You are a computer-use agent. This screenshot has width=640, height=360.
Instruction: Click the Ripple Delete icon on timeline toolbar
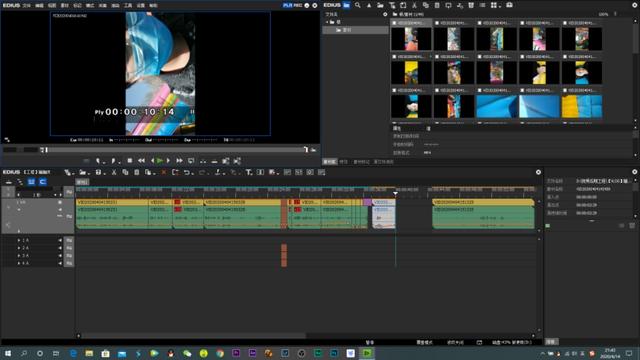pyautogui.click(x=175, y=172)
